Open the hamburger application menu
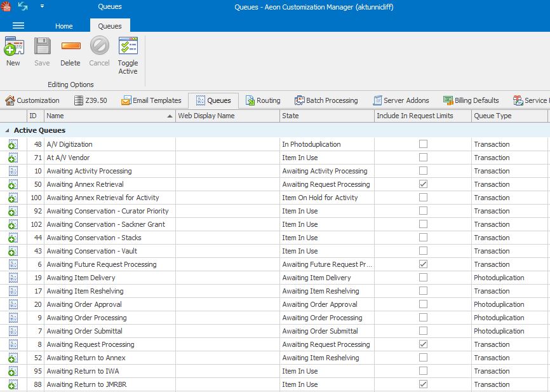The width and height of the screenshot is (550, 392). click(x=18, y=25)
